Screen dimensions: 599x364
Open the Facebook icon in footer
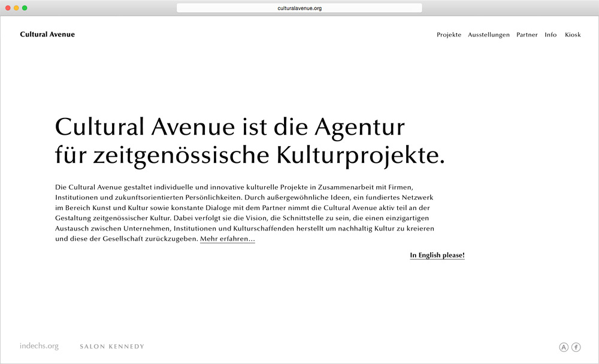pos(576,347)
